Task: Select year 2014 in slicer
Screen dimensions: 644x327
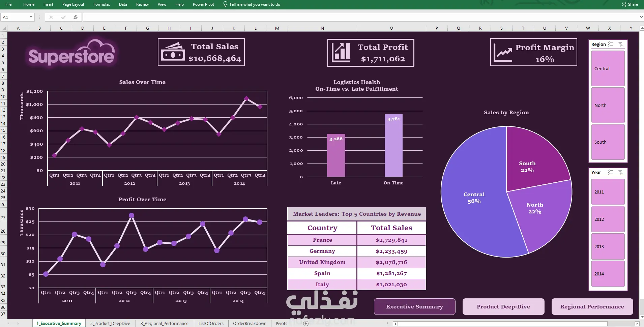Action: 608,274
